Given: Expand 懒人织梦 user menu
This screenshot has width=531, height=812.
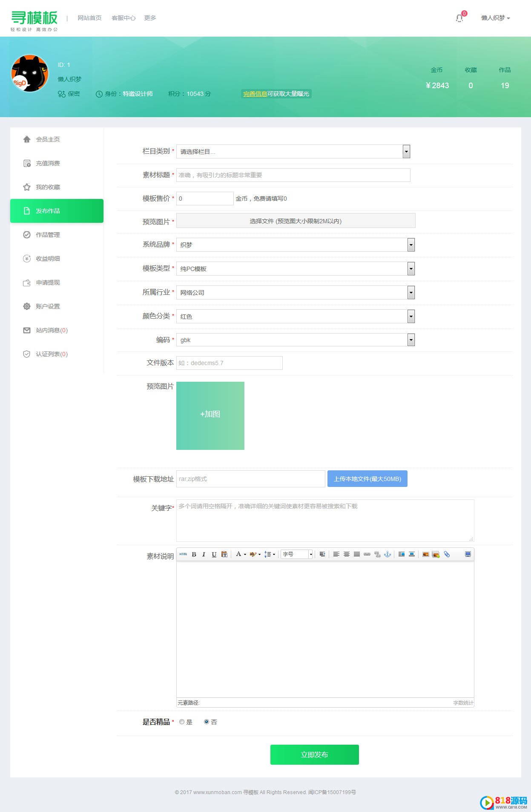Looking at the screenshot, I should 495,18.
